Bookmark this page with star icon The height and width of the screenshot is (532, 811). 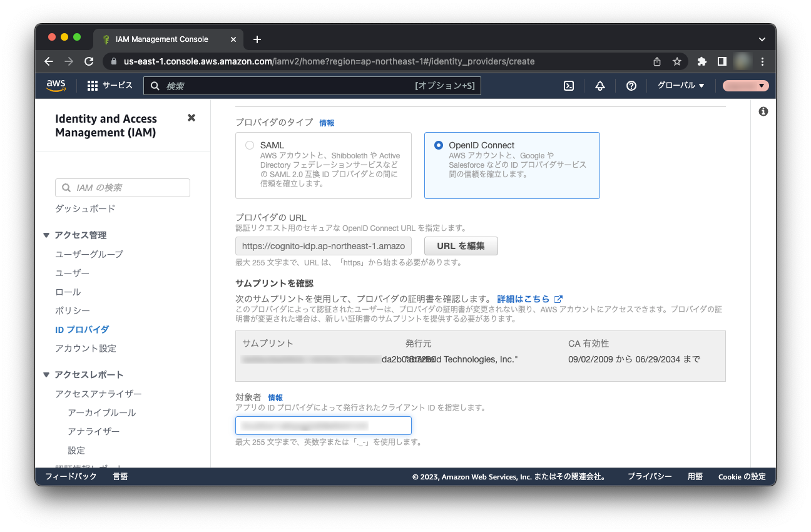(x=676, y=61)
